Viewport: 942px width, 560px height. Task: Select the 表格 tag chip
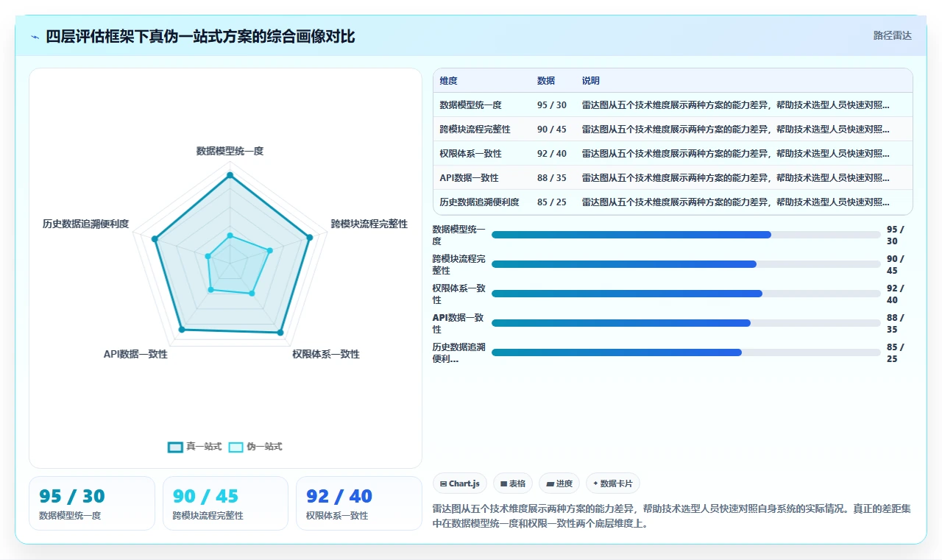pyautogui.click(x=513, y=483)
